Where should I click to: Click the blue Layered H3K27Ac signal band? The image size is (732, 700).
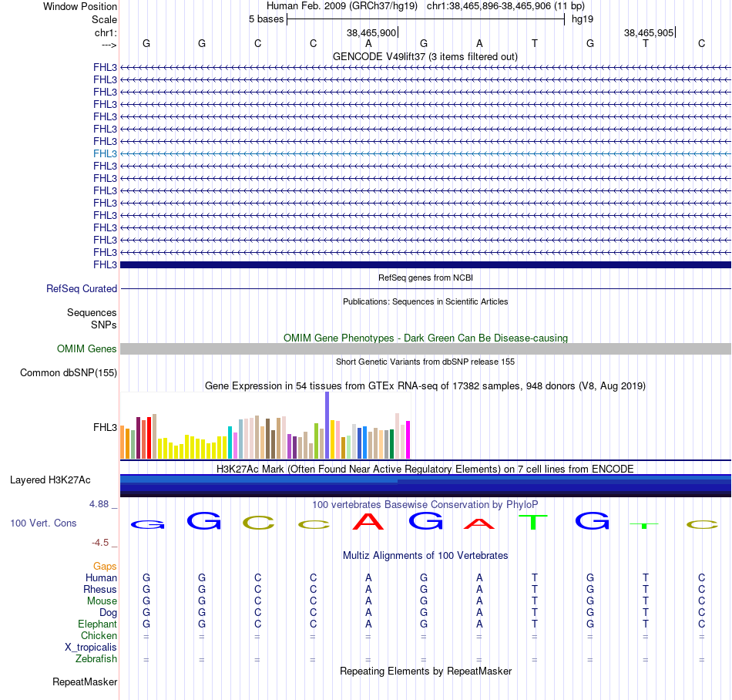point(425,486)
